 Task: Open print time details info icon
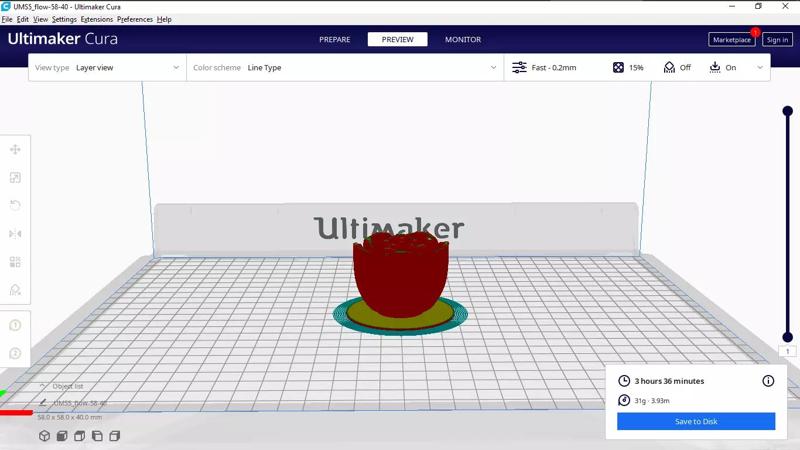point(768,381)
